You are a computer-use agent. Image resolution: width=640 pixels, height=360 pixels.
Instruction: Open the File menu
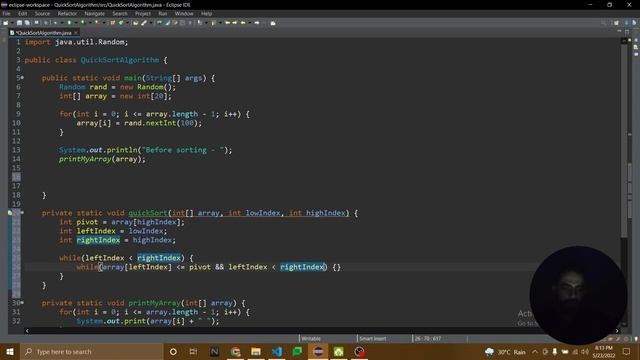click(6, 13)
